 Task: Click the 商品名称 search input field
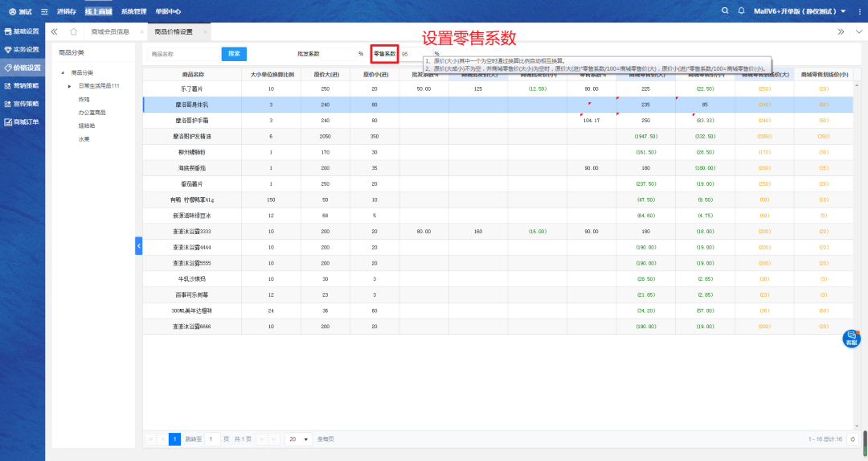tap(182, 54)
